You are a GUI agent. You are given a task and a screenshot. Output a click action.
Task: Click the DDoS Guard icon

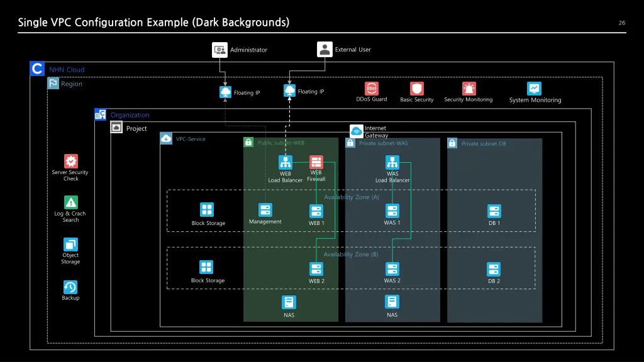[371, 88]
